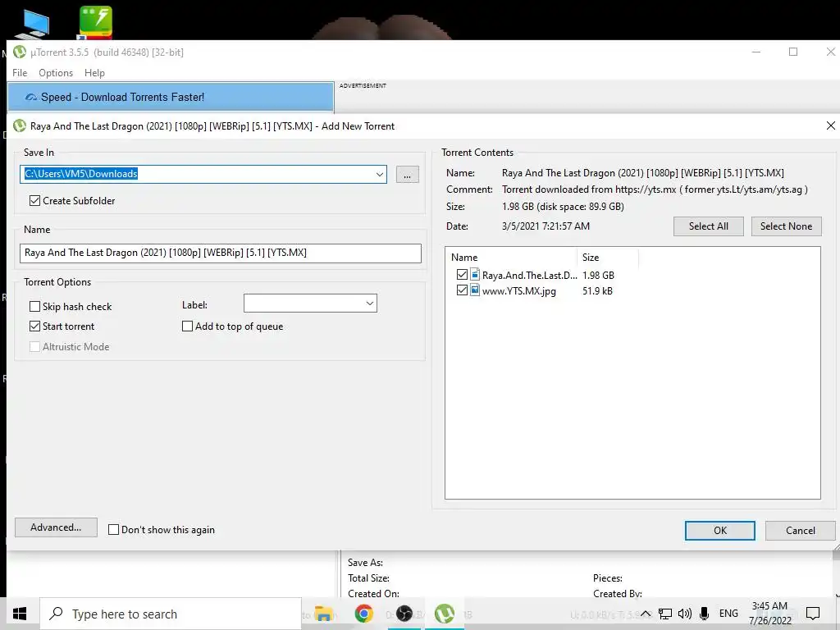Screen dimensions: 840x630
Task: Click the torrent Name input field
Action: (221, 253)
